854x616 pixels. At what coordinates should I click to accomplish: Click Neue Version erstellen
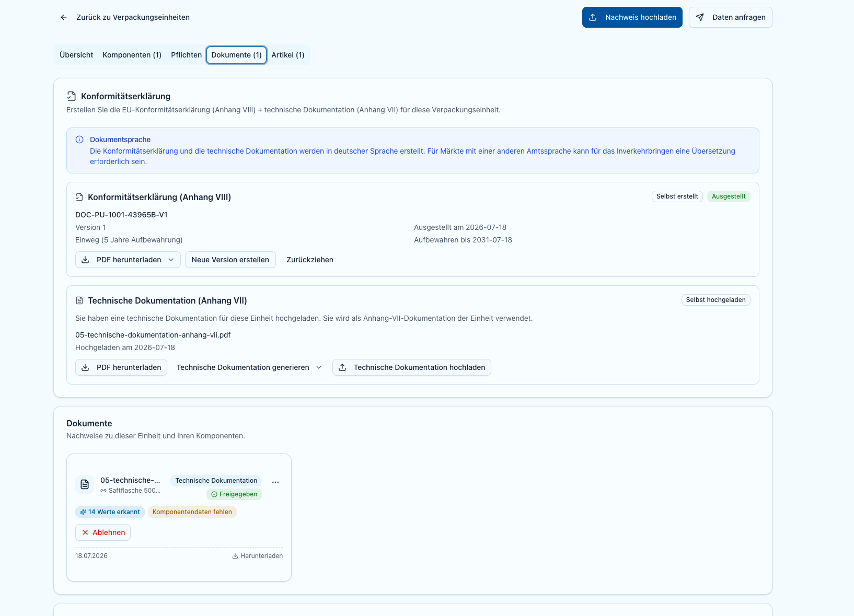click(230, 260)
